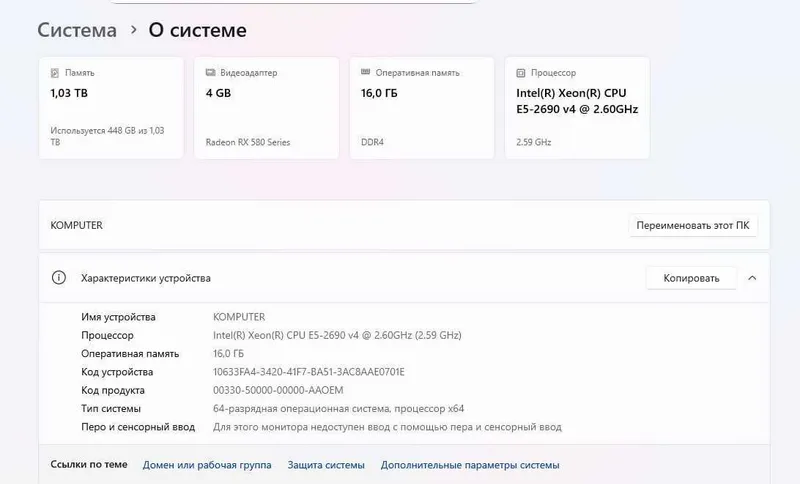Click the breadcrumb chevron separator
Screen dimensions: 800x484
[x=134, y=30]
